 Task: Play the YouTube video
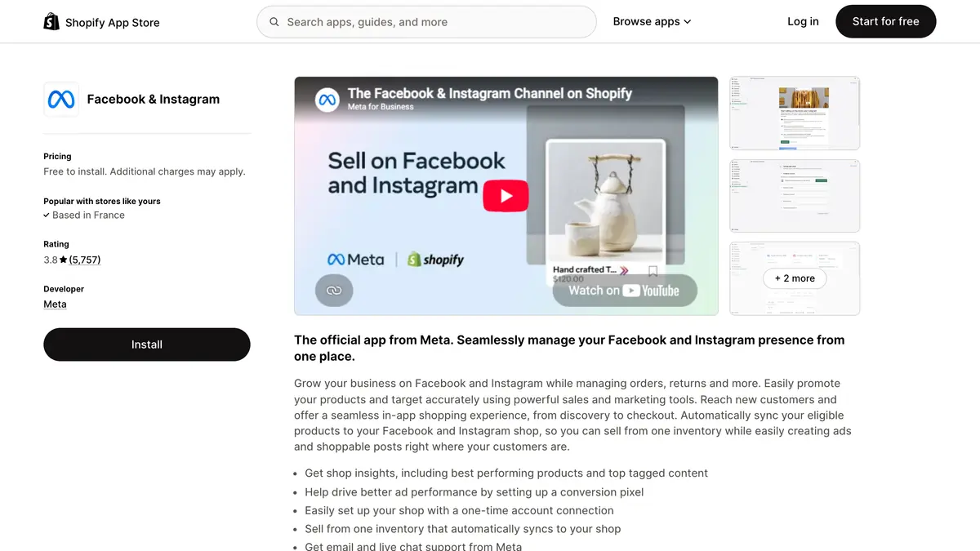(x=506, y=196)
